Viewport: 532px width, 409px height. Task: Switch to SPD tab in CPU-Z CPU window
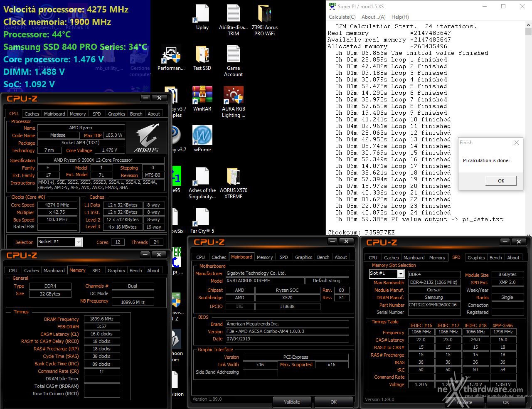[97, 114]
